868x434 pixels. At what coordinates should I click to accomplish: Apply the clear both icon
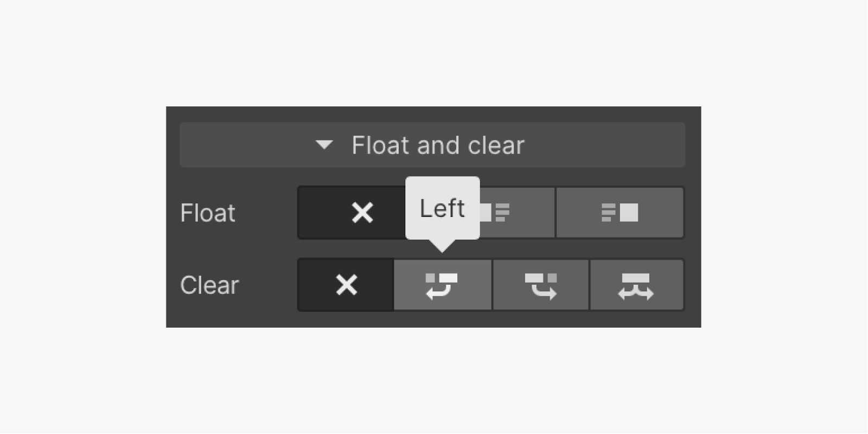pyautogui.click(x=636, y=285)
